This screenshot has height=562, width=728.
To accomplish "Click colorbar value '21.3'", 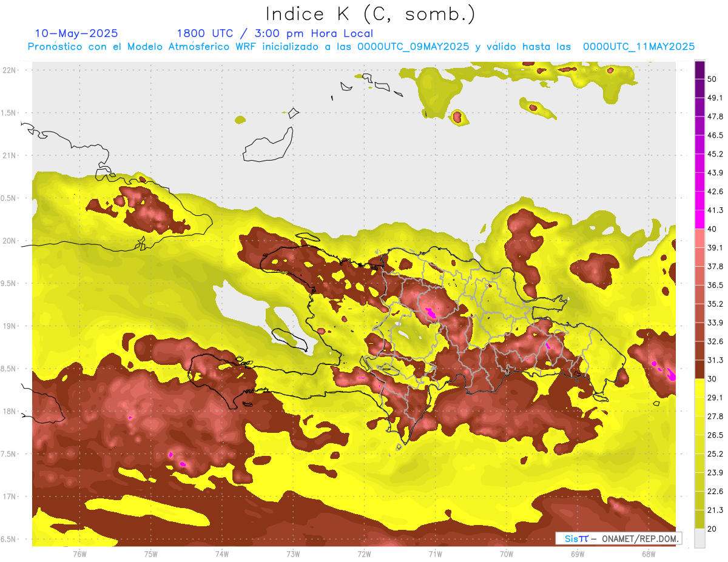I will [x=715, y=510].
